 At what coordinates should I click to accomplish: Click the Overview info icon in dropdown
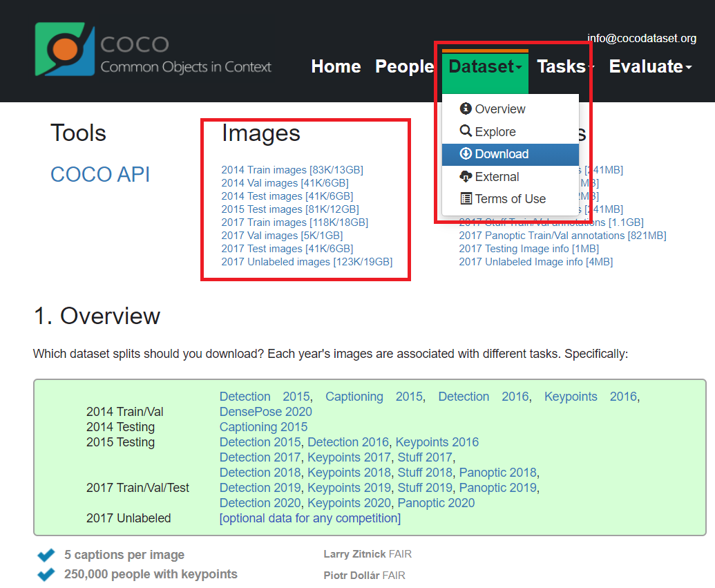pos(466,108)
